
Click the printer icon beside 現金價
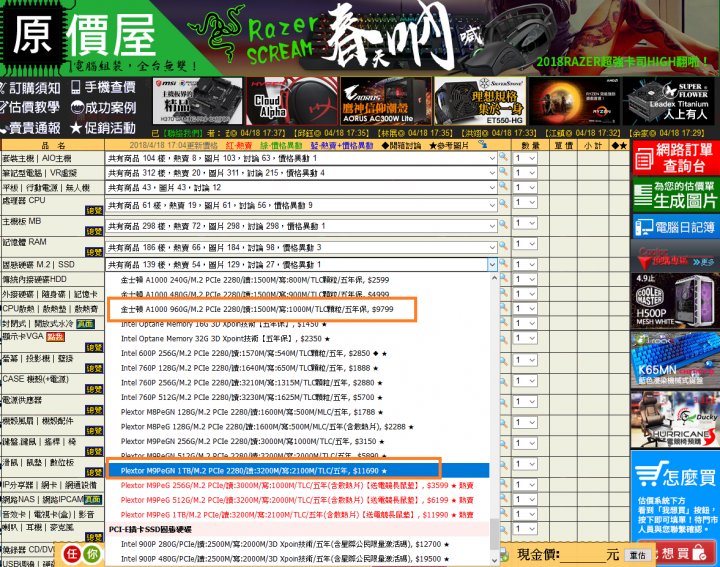pyautogui.click(x=504, y=555)
